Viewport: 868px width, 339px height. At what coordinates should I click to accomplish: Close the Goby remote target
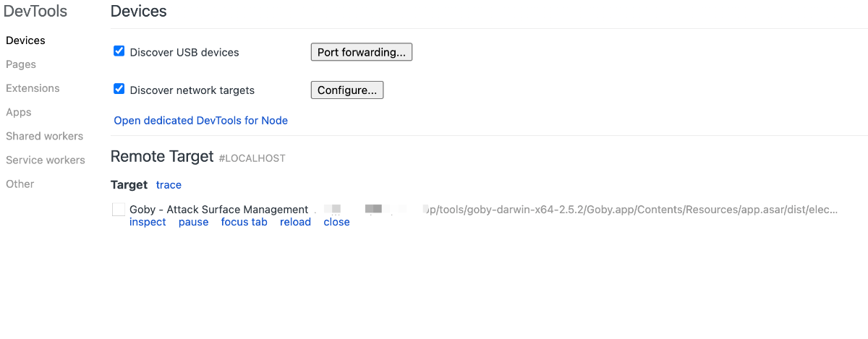coord(336,222)
